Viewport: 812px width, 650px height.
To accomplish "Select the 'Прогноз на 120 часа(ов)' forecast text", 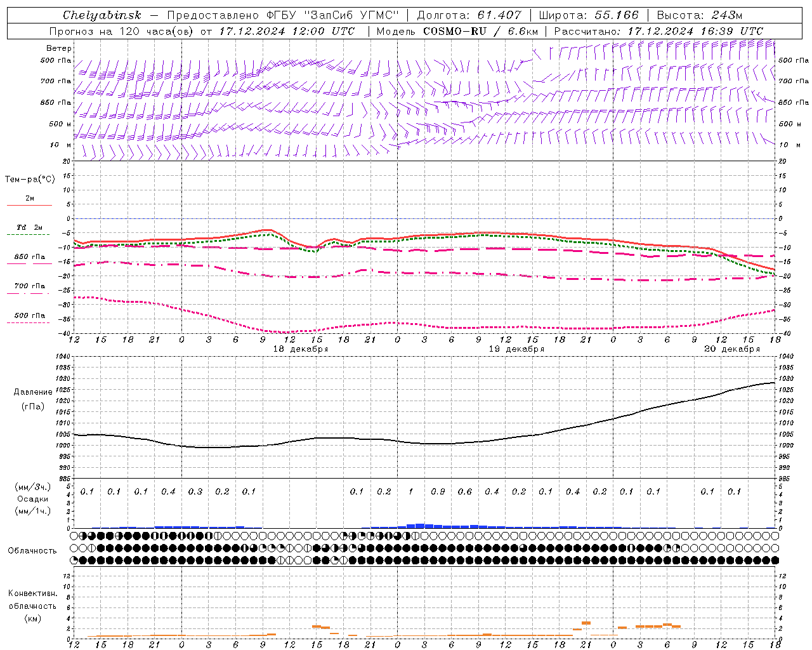I will coord(121,31).
